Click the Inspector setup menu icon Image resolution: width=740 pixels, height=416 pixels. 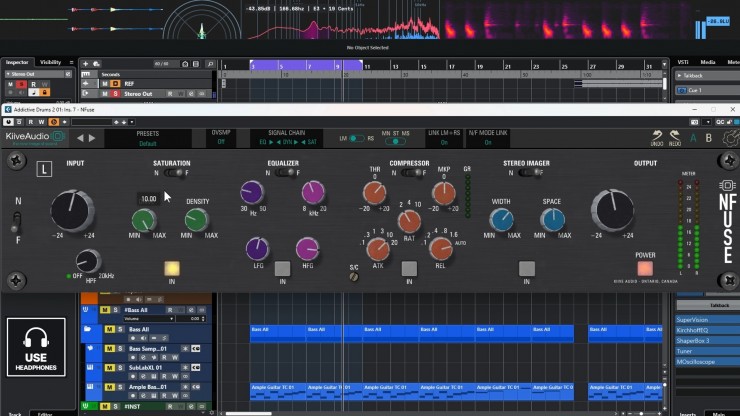[71, 62]
